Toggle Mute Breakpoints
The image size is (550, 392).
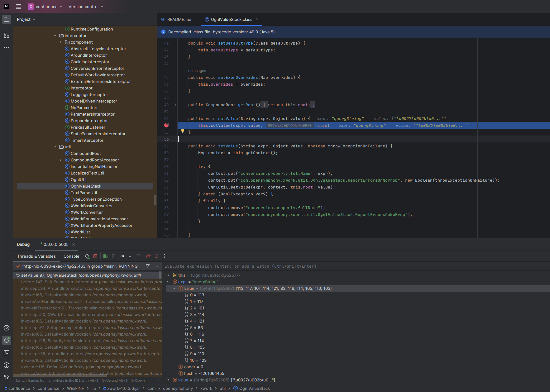(156, 256)
